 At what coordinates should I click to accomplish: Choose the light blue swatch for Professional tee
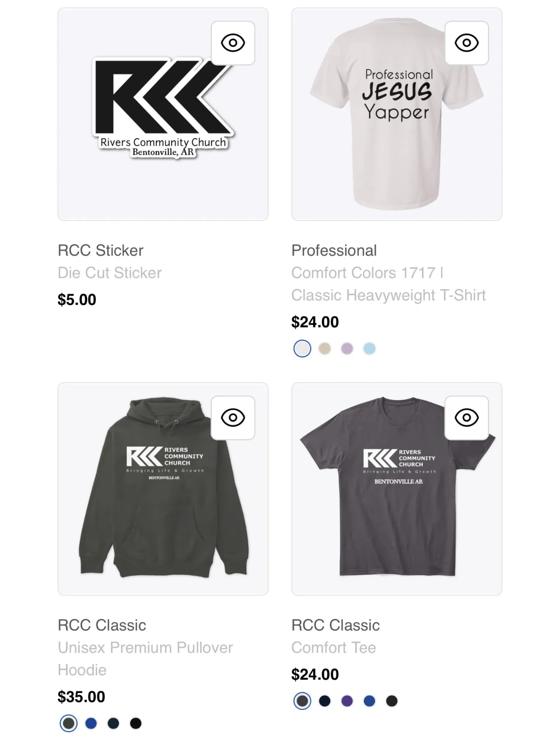click(x=369, y=348)
